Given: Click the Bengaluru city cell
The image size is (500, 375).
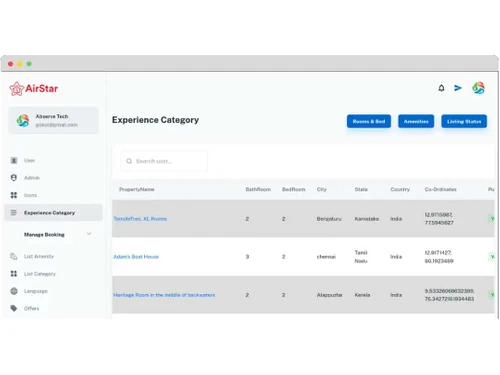Looking at the screenshot, I should pos(329,219).
